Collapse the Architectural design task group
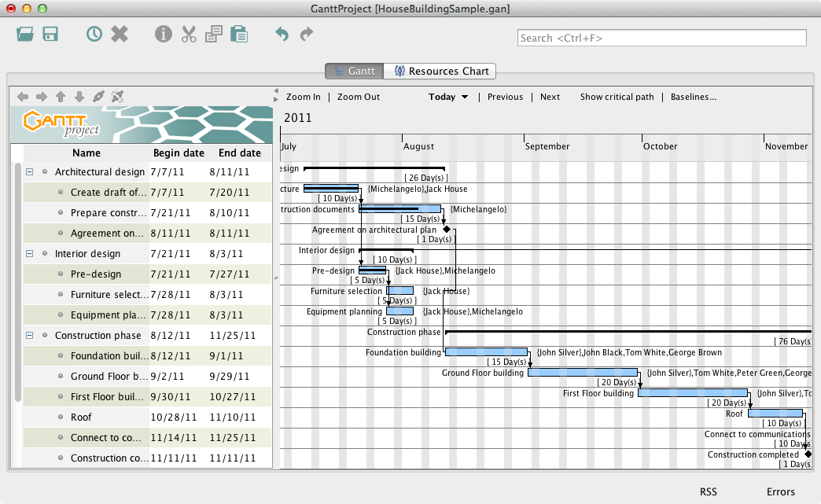 [30, 171]
